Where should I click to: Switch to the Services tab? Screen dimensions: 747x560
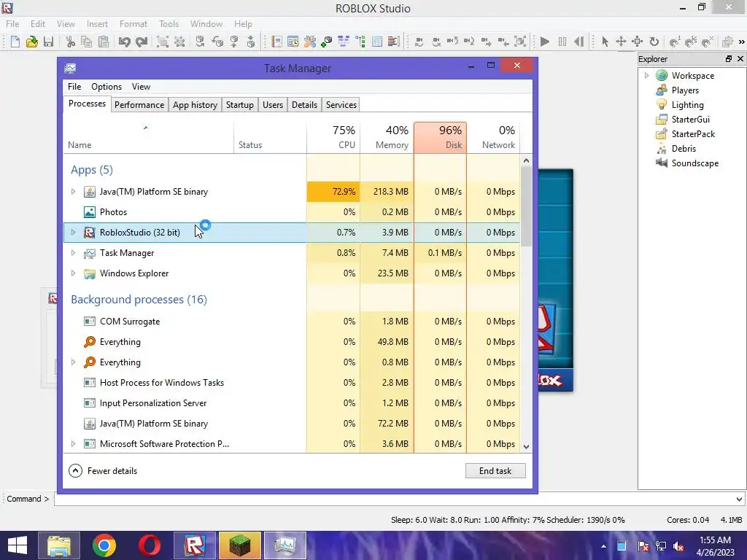click(341, 105)
